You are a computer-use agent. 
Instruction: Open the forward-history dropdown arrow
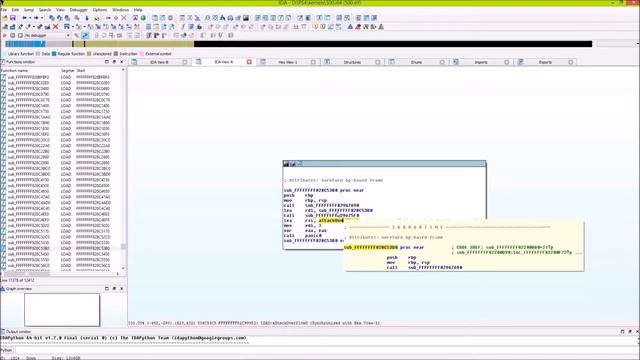coord(41,18)
